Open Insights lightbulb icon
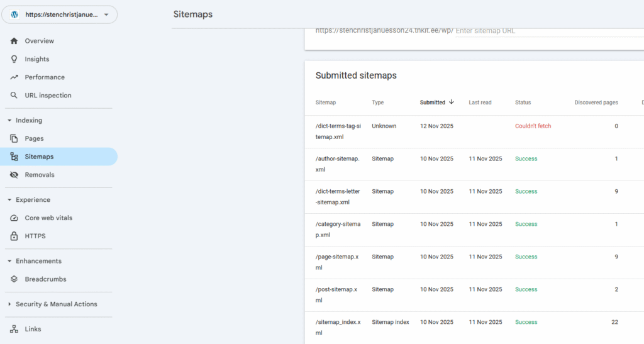This screenshot has height=344, width=644. (x=14, y=59)
